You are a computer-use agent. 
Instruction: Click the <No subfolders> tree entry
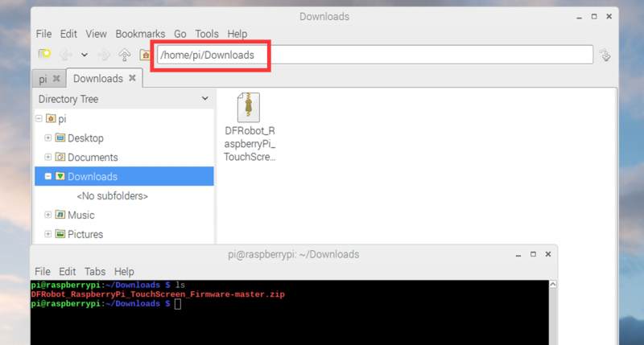click(112, 196)
